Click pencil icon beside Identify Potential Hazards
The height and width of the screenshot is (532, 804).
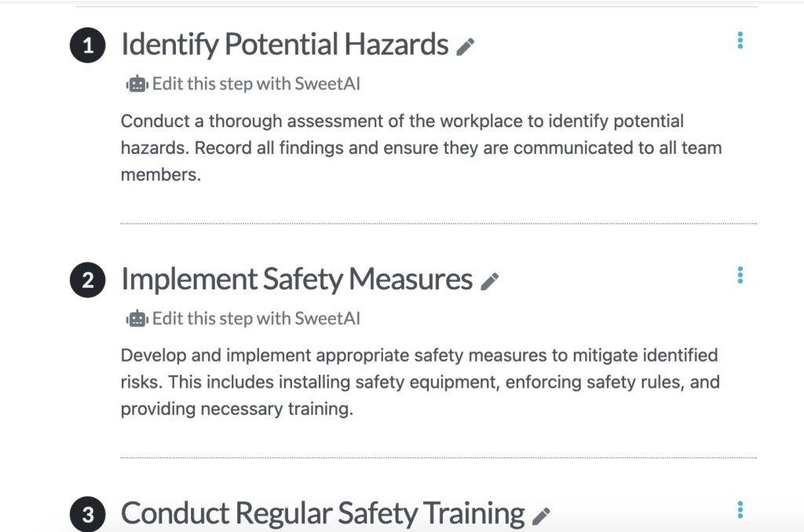point(465,46)
